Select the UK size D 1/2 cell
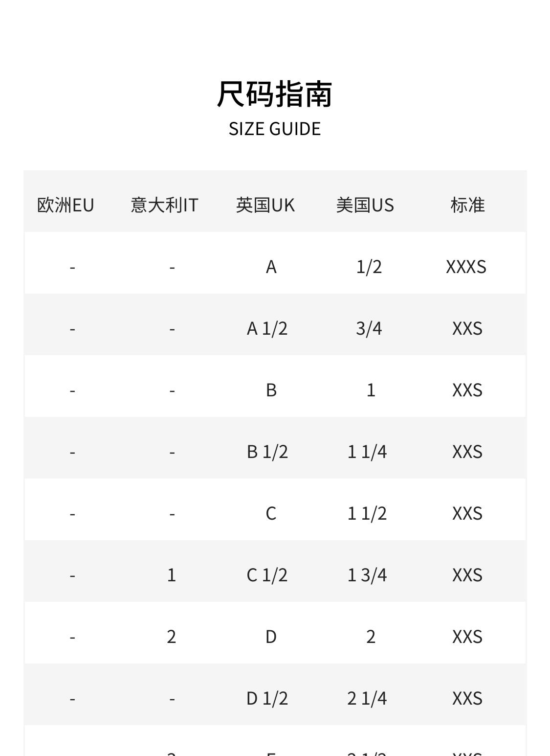The height and width of the screenshot is (756, 550). pos(267,698)
